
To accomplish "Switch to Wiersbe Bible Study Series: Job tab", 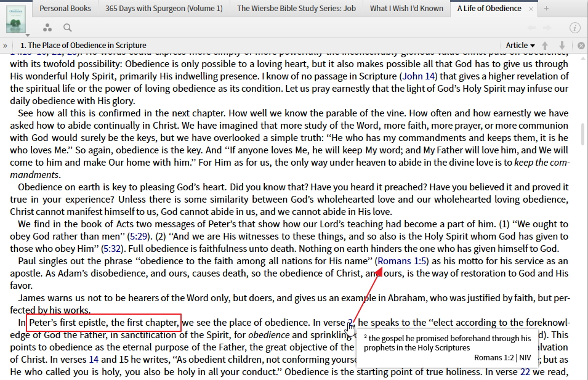I will (x=296, y=8).
